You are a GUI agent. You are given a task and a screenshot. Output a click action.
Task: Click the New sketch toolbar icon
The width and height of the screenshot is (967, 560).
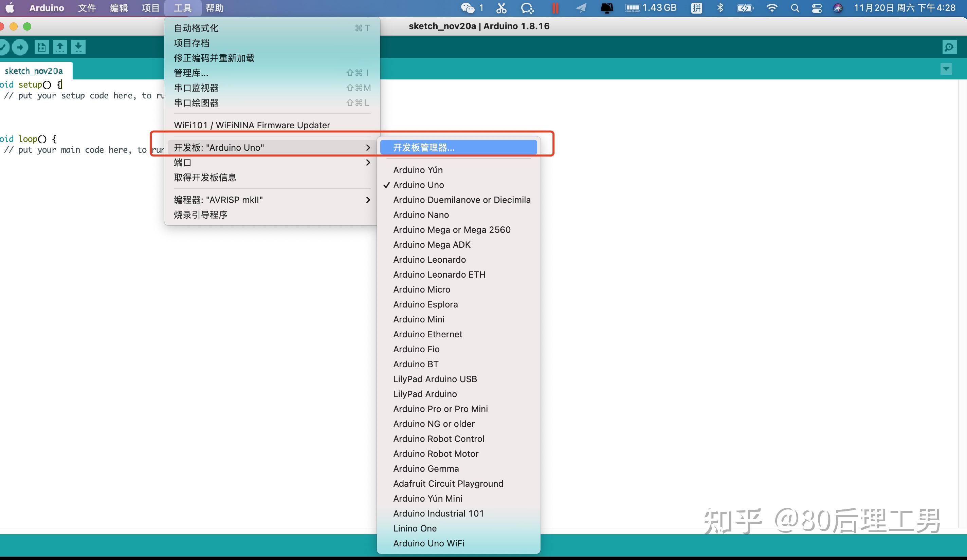pyautogui.click(x=41, y=47)
